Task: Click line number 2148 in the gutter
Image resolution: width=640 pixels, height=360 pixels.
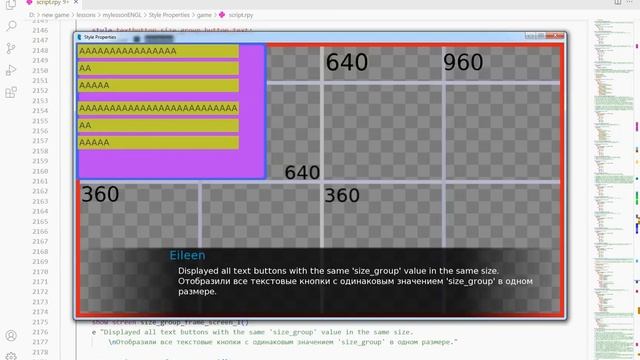Action: pyautogui.click(x=40, y=50)
